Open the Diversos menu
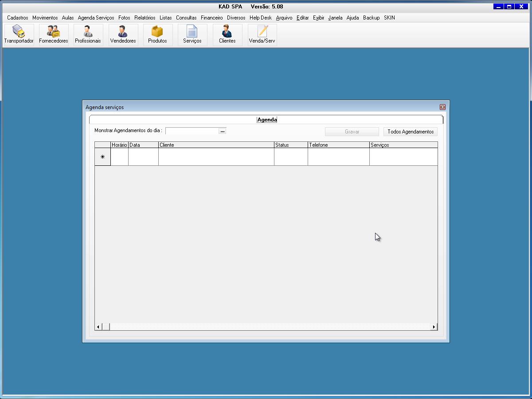Viewport: 532px width, 399px height. point(236,18)
